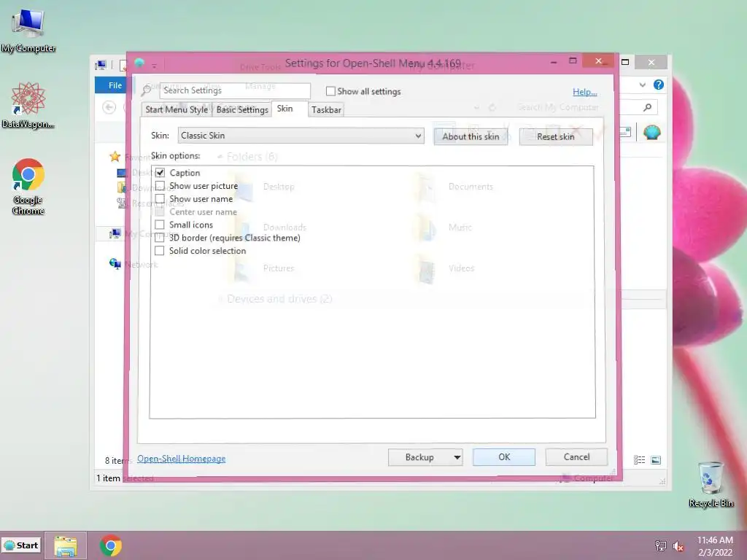
Task: Maximize the Open-Shell settings window
Action: point(573,61)
